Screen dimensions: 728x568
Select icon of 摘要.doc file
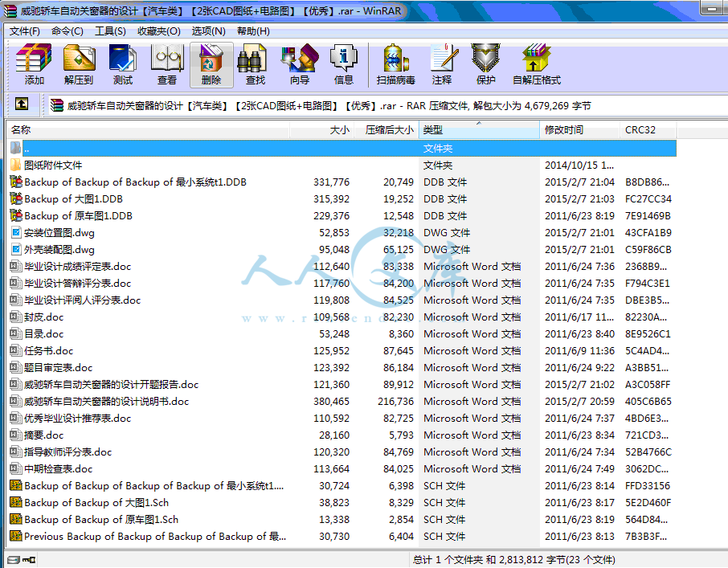(x=16, y=435)
